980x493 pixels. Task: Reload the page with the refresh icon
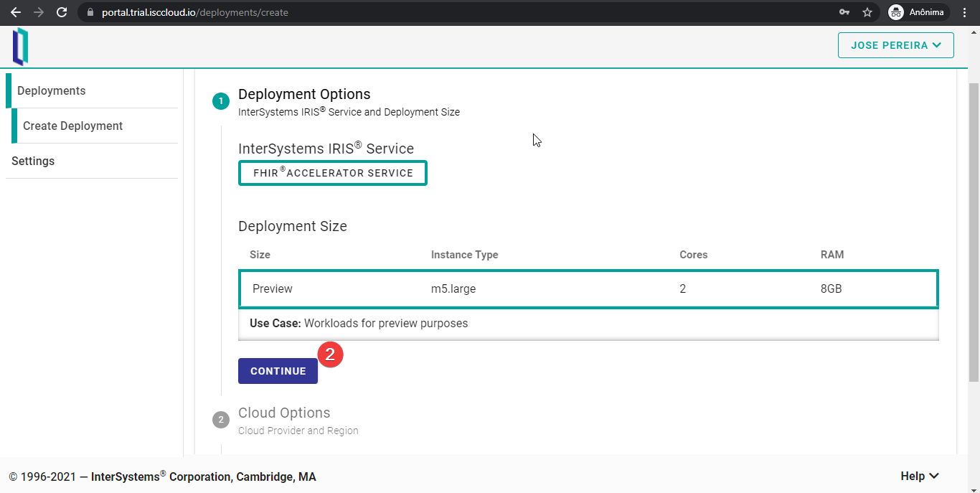pos(62,12)
